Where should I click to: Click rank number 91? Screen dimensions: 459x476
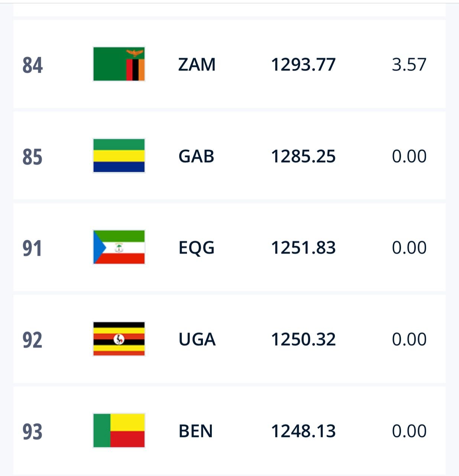(32, 248)
